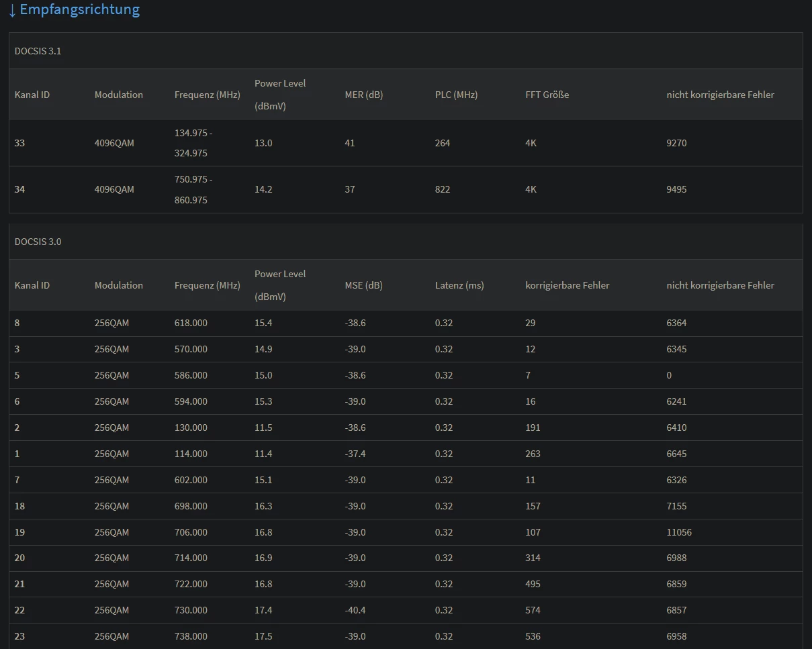Click the -37.4 MSE value

pos(355,454)
